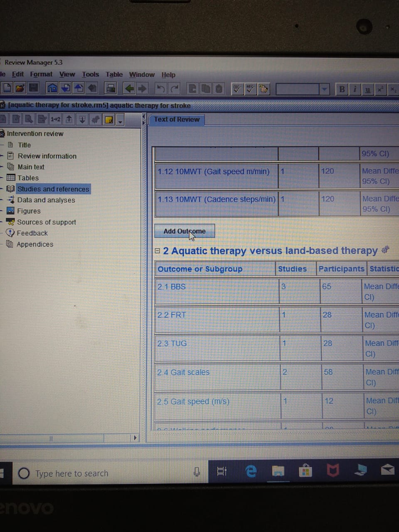Open the 2.1 BBS outcome row

click(x=172, y=287)
